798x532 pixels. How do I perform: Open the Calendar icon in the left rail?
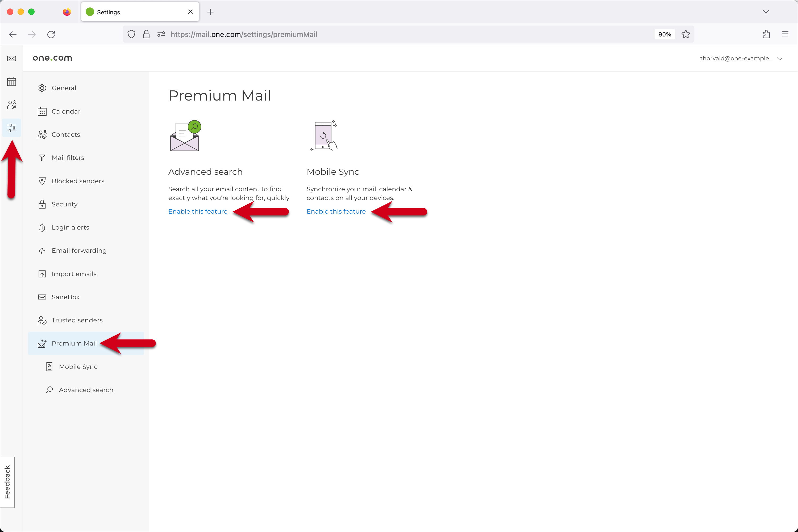tap(11, 81)
